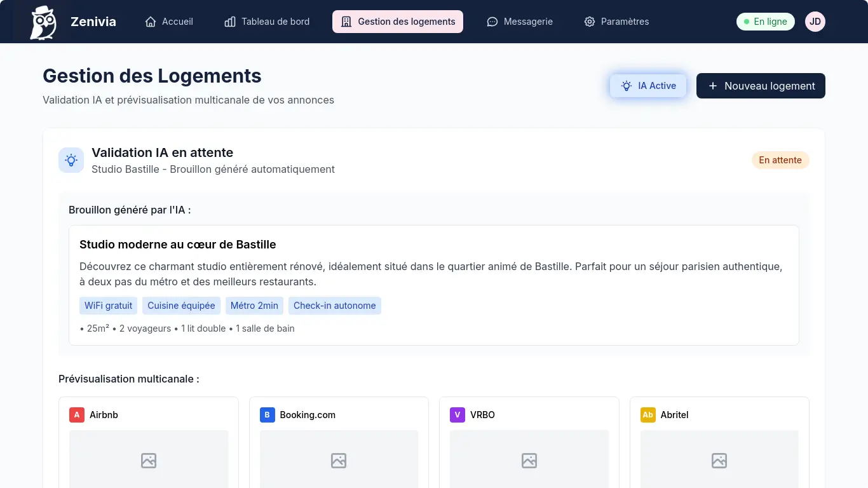Screen dimensions: 868x488
Task: Open the JD profile avatar
Action: pyautogui.click(x=815, y=21)
